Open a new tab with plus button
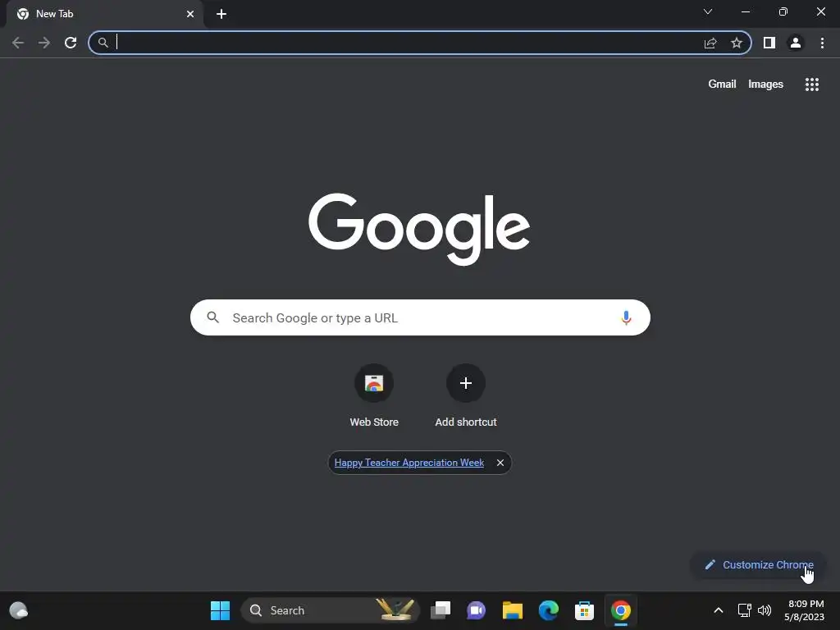Image resolution: width=840 pixels, height=630 pixels. coord(221,14)
